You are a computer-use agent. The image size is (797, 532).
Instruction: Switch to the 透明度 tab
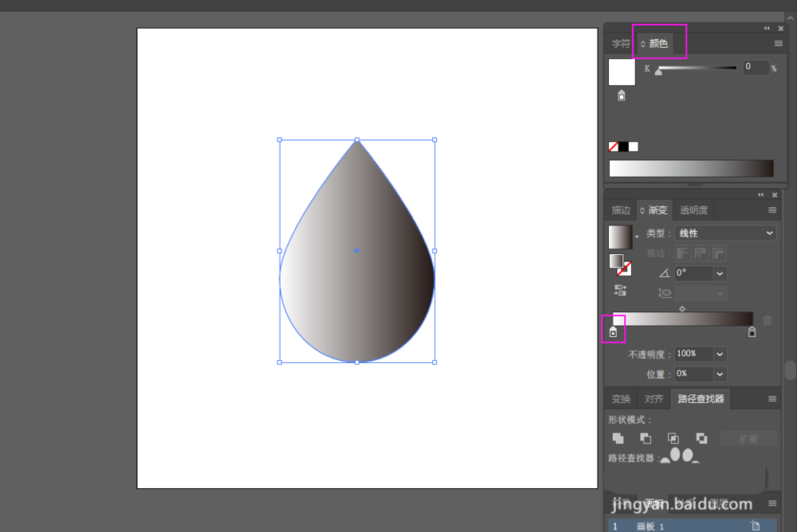coord(693,210)
